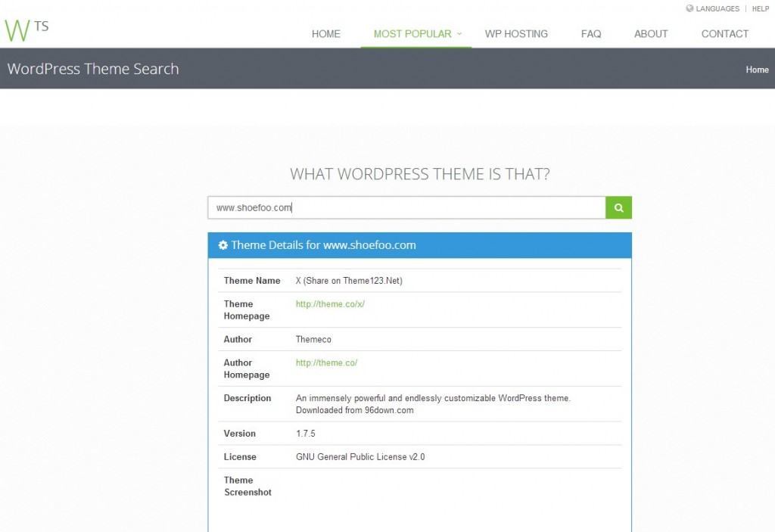775x532 pixels.
Task: Click the WTS logo
Action: pyautogui.click(x=26, y=30)
